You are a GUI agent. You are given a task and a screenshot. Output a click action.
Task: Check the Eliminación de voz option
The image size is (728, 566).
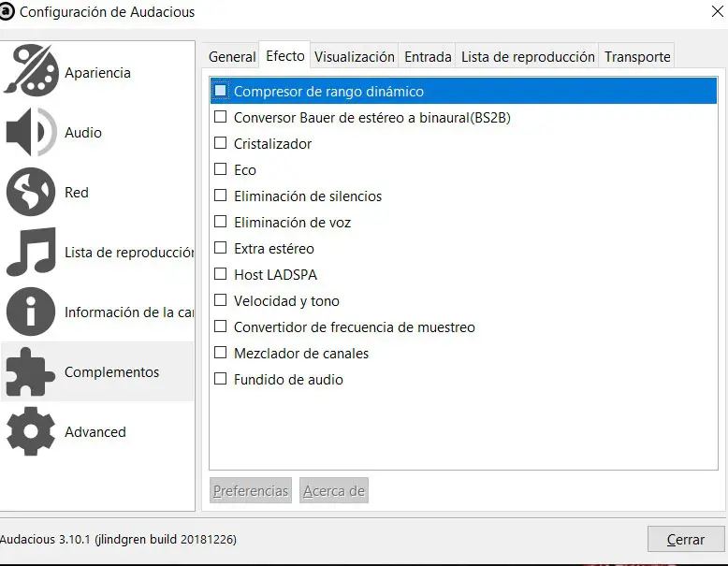[221, 223]
